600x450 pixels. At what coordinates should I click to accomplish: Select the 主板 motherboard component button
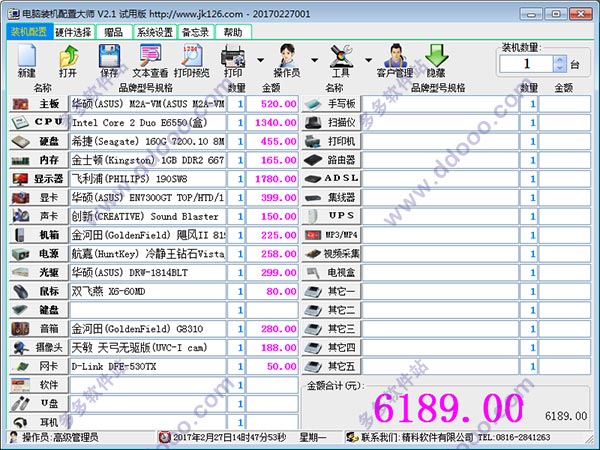click(39, 104)
